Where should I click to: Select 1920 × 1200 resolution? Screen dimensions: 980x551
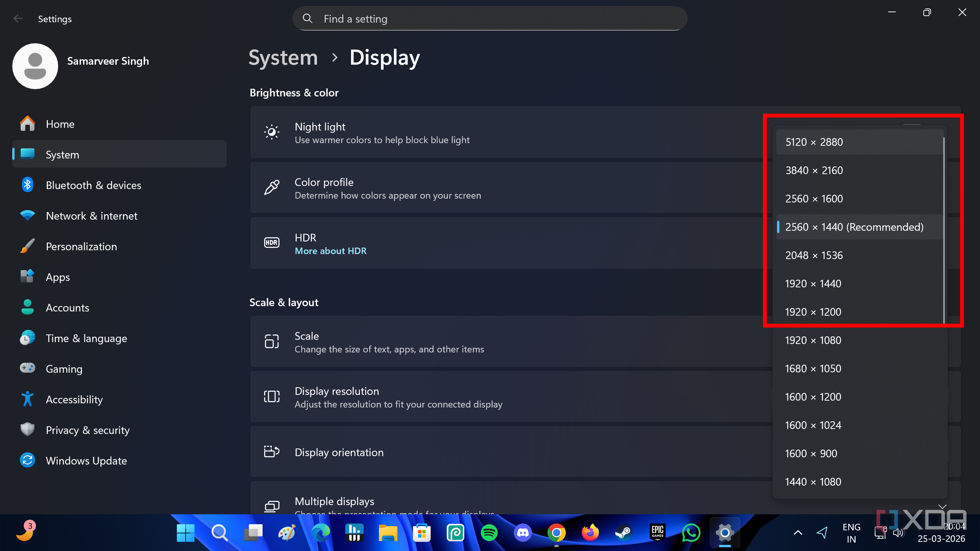click(x=860, y=312)
